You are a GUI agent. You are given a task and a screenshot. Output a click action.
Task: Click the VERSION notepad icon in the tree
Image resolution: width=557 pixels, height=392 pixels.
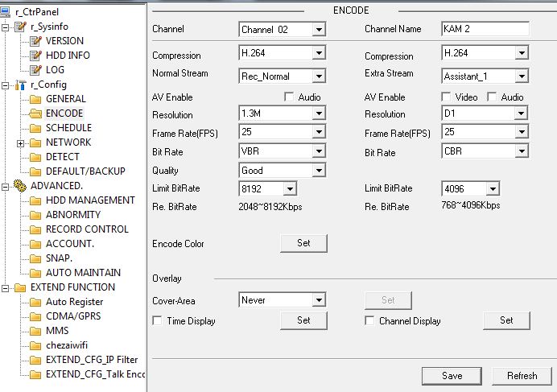tap(35, 41)
